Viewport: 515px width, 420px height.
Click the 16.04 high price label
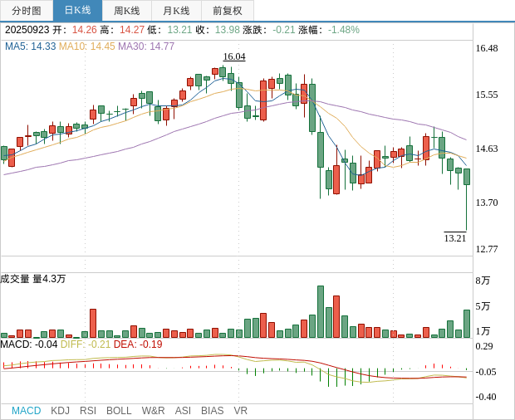coord(234,56)
